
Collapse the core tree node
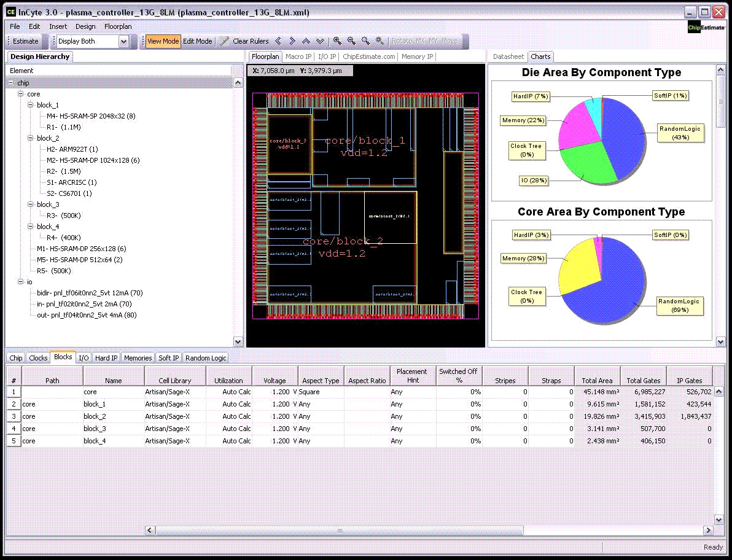(x=20, y=94)
